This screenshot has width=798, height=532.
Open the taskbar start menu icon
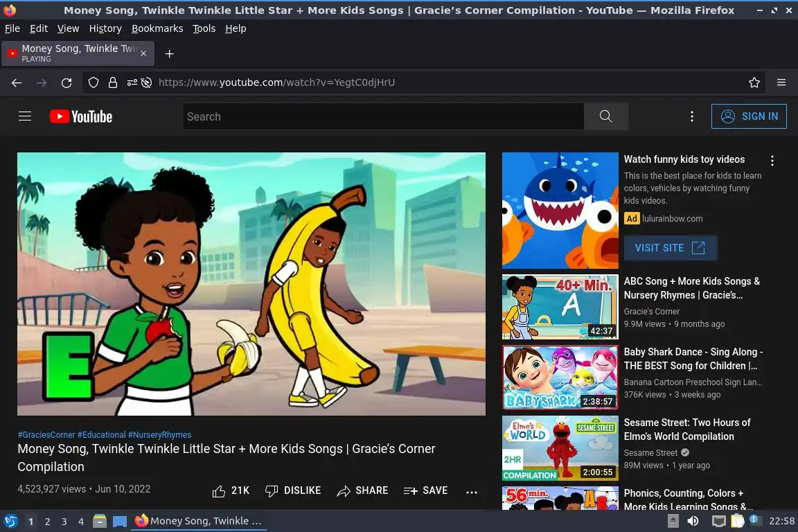pyautogui.click(x=10, y=521)
